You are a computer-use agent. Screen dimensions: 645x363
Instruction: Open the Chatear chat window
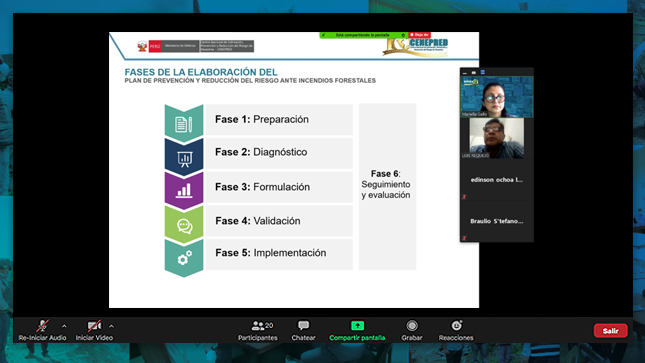coord(304,331)
